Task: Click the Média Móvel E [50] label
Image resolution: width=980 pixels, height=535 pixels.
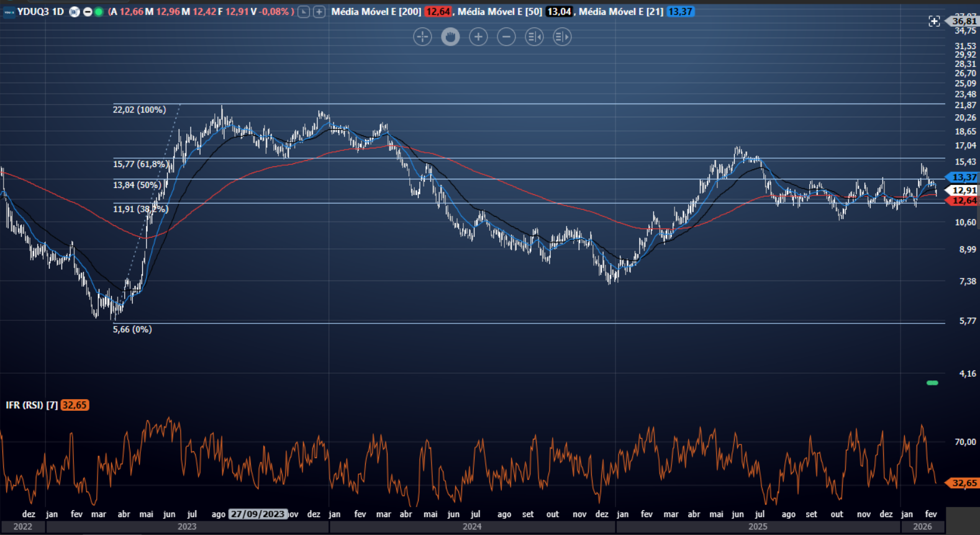Action: pyautogui.click(x=499, y=12)
